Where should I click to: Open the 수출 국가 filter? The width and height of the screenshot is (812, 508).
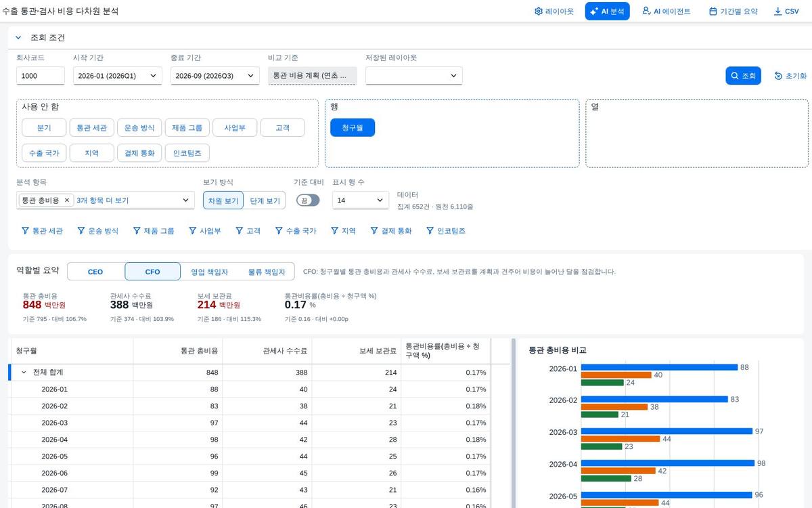click(x=296, y=231)
